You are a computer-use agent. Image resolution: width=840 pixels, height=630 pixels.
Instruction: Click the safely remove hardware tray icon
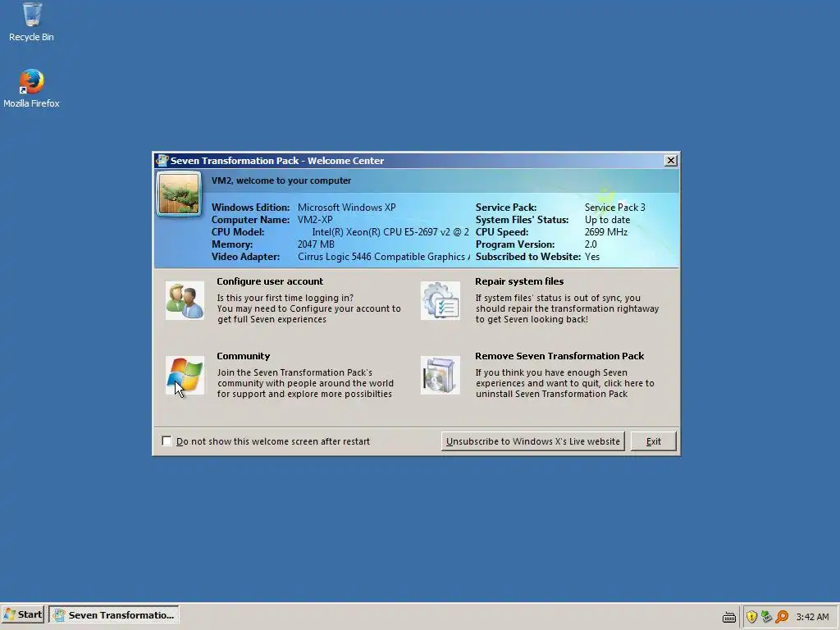coord(767,617)
